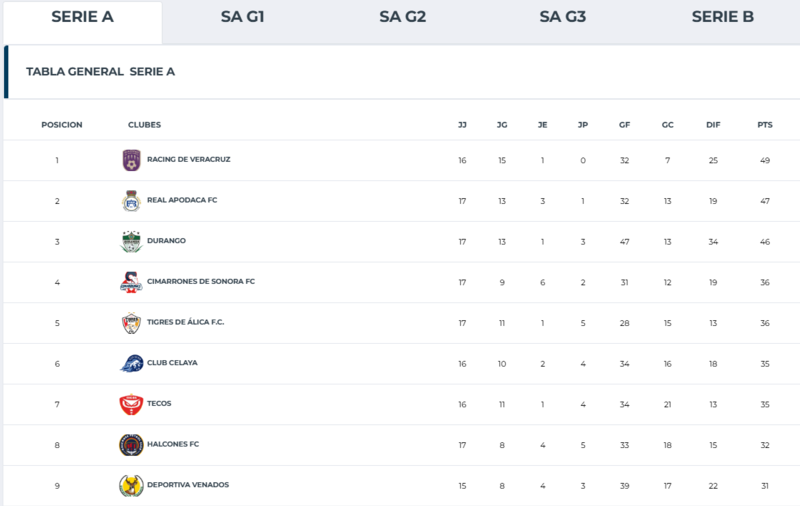Select the SA G3 tab
Image resolution: width=800 pixels, height=506 pixels.
(x=562, y=17)
